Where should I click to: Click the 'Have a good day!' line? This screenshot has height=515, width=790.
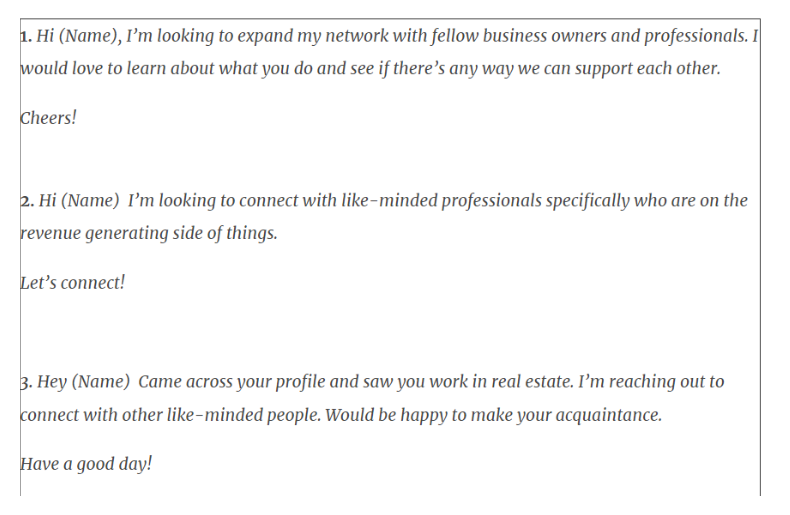pyautogui.click(x=86, y=464)
